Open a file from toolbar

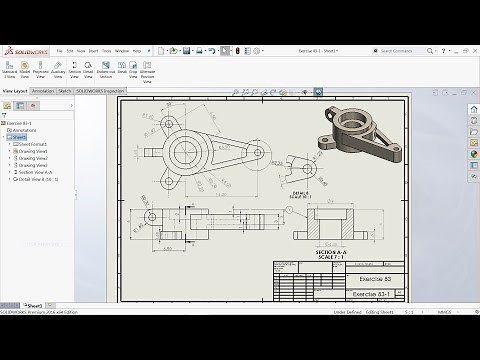[x=173, y=51]
